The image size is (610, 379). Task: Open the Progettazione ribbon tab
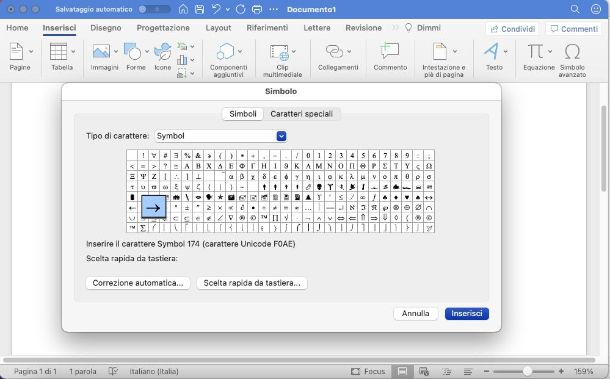(163, 28)
